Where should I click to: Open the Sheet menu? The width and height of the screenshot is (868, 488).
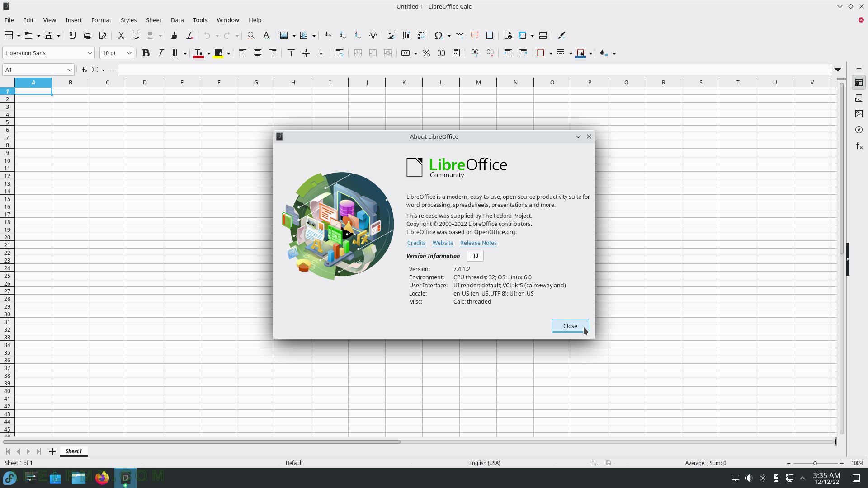(x=154, y=20)
